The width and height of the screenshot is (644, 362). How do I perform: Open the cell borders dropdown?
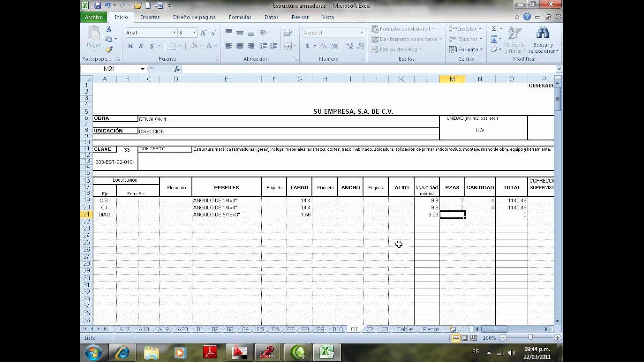tap(181, 46)
